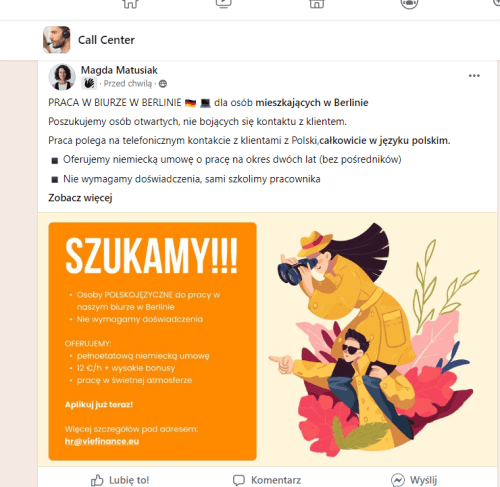Click the thumbs-up icon below the post

[97, 480]
